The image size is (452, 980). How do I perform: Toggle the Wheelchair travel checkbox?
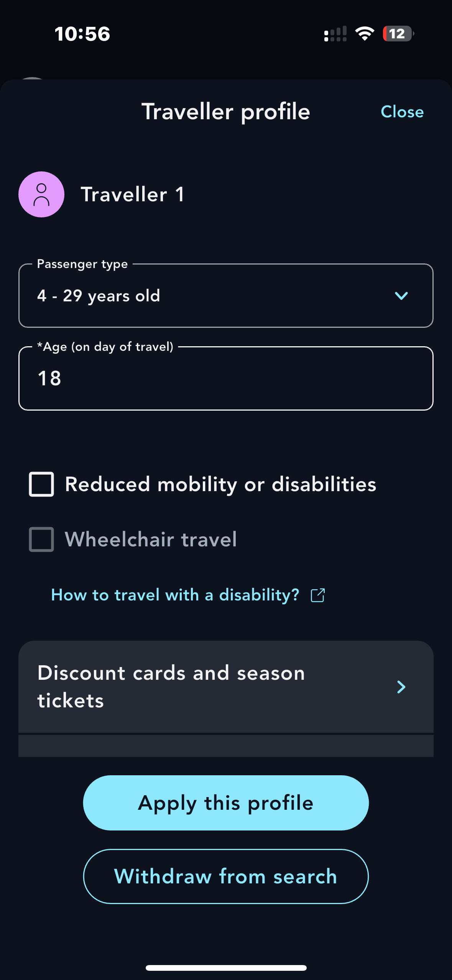point(41,539)
